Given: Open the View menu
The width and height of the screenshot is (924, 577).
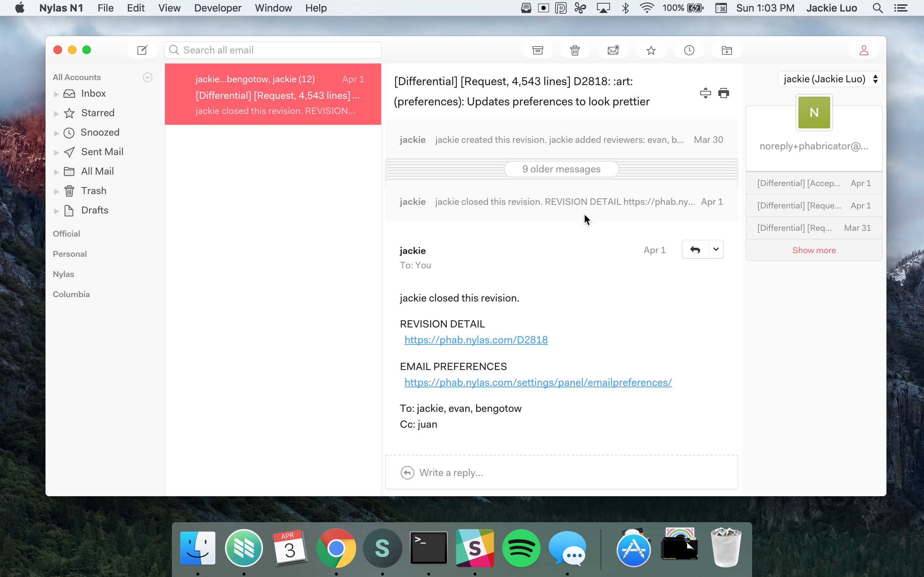Looking at the screenshot, I should click(x=169, y=8).
